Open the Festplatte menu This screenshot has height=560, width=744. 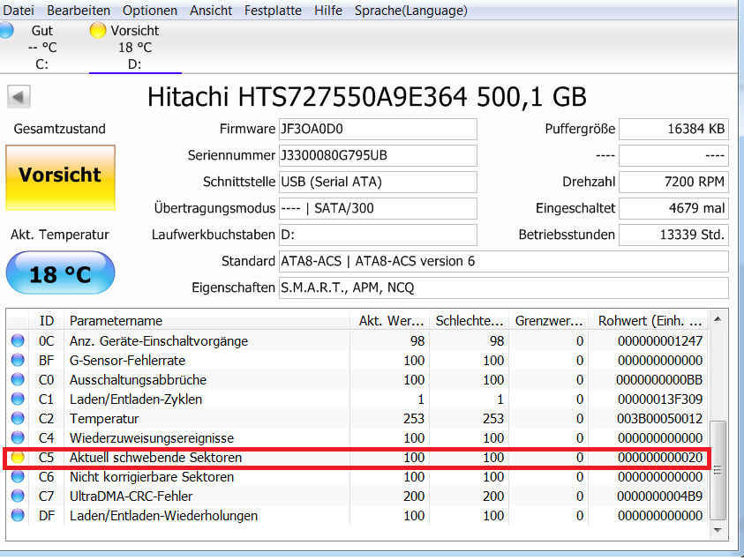click(273, 11)
